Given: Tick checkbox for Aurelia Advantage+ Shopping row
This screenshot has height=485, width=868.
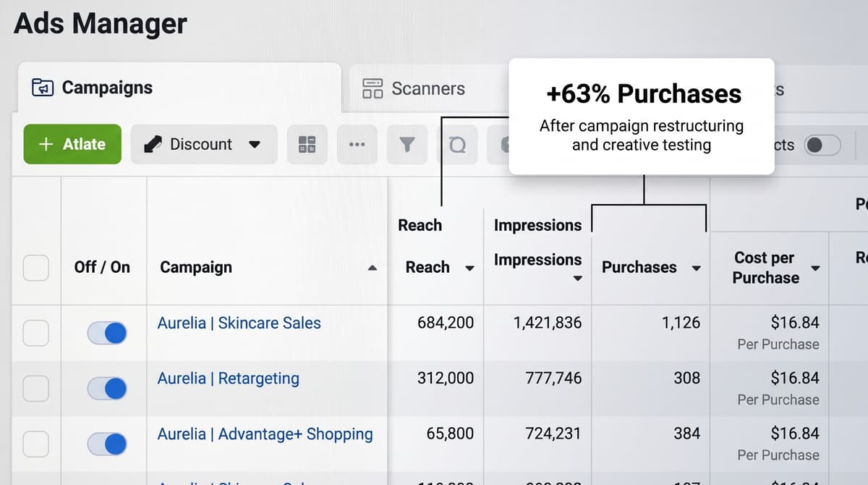Looking at the screenshot, I should (x=35, y=444).
